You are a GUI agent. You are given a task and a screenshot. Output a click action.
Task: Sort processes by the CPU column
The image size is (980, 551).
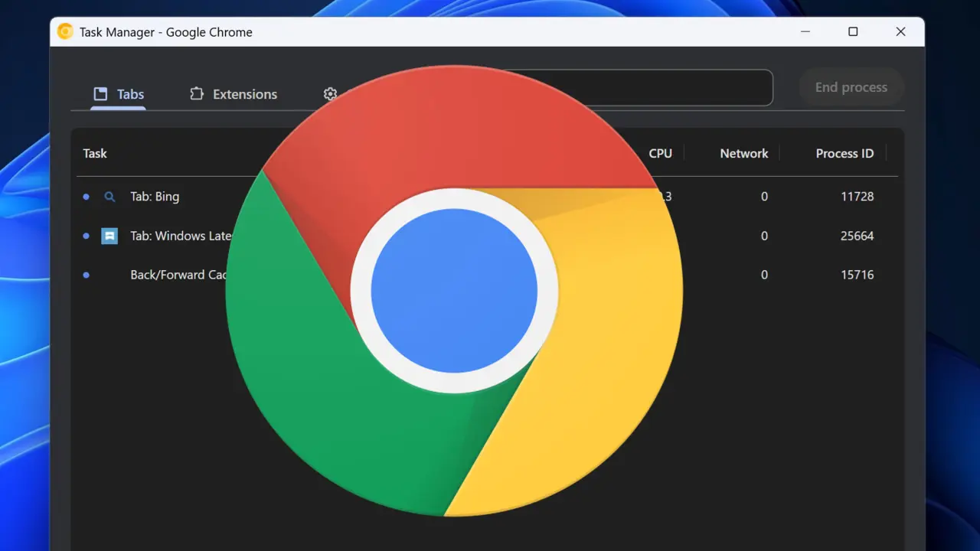click(x=660, y=153)
